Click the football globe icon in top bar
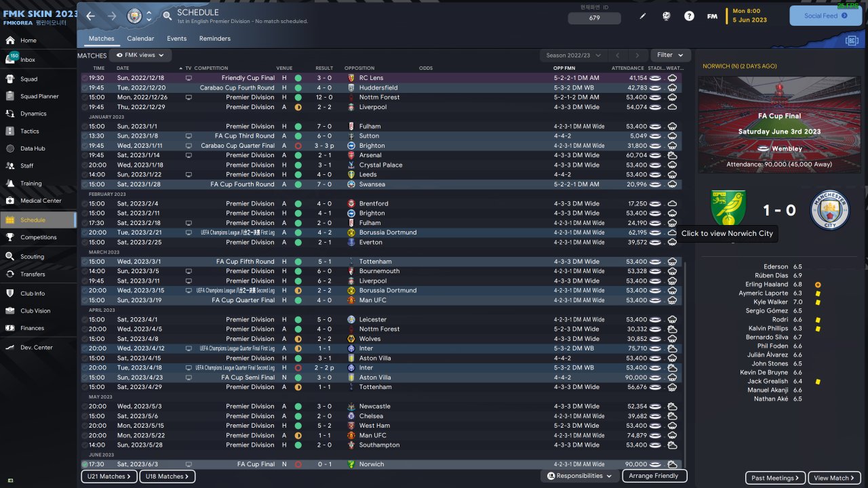The image size is (868, 488). pyautogui.click(x=666, y=16)
